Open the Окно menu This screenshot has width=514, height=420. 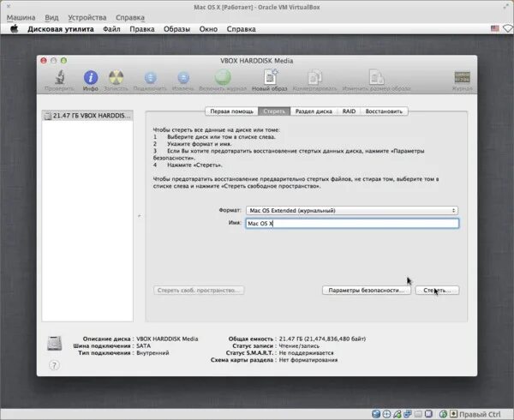pos(208,29)
